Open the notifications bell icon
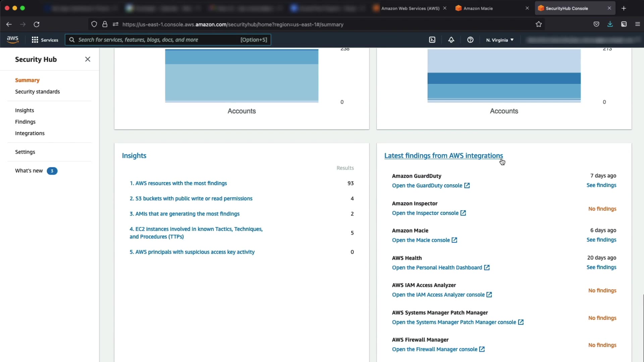The image size is (644, 362). (x=451, y=40)
